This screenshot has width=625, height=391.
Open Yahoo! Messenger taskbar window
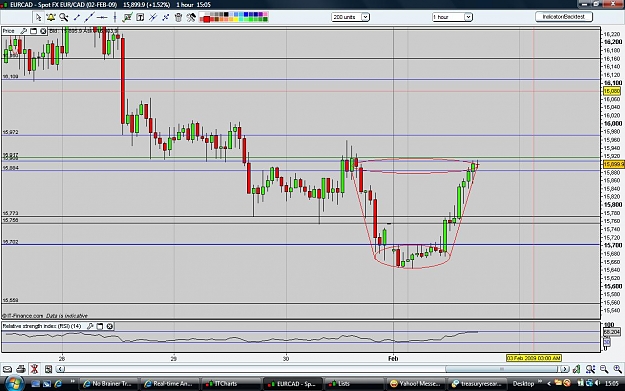415,384
